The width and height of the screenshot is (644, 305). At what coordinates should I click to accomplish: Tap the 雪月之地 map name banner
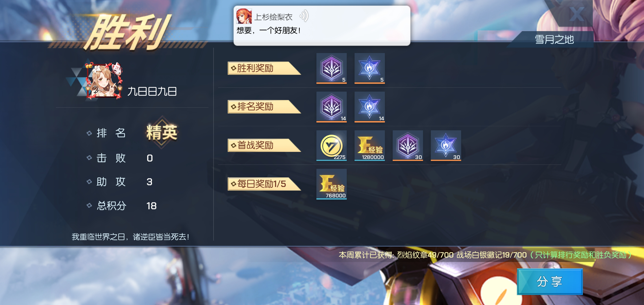point(554,39)
